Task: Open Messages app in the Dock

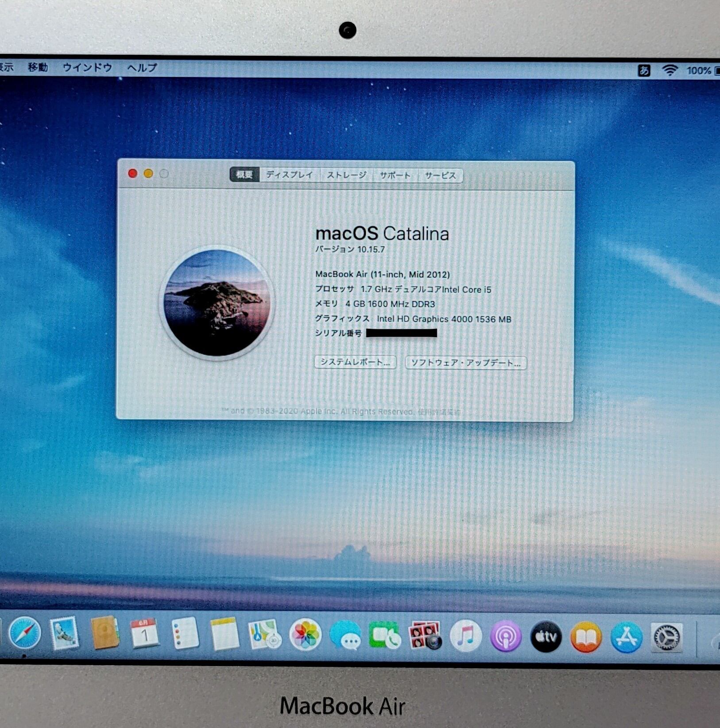Action: pos(345,636)
